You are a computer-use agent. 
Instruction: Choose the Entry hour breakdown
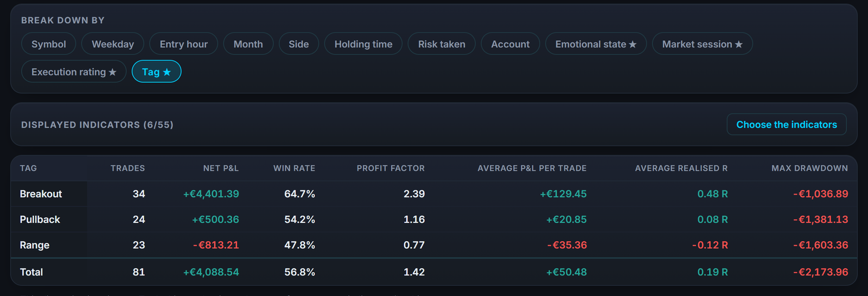183,44
